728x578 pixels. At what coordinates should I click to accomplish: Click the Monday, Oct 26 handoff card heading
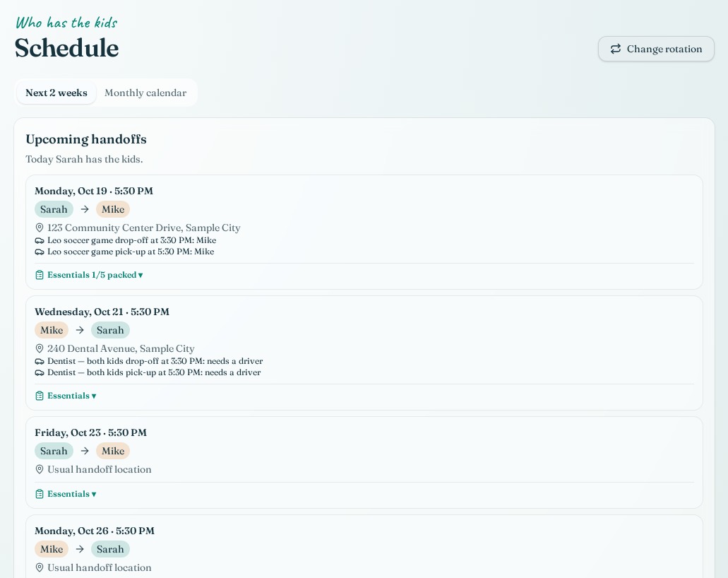95,531
